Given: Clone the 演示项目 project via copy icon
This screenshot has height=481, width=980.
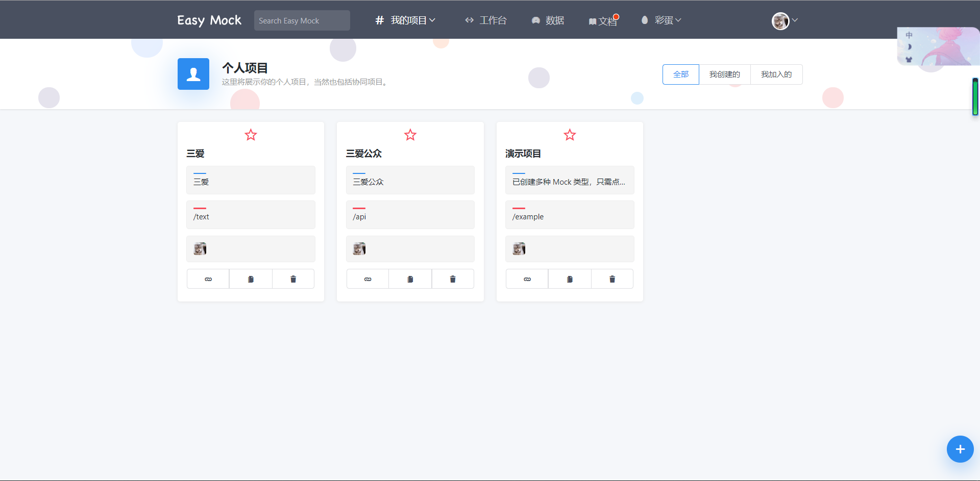Looking at the screenshot, I should pyautogui.click(x=570, y=279).
